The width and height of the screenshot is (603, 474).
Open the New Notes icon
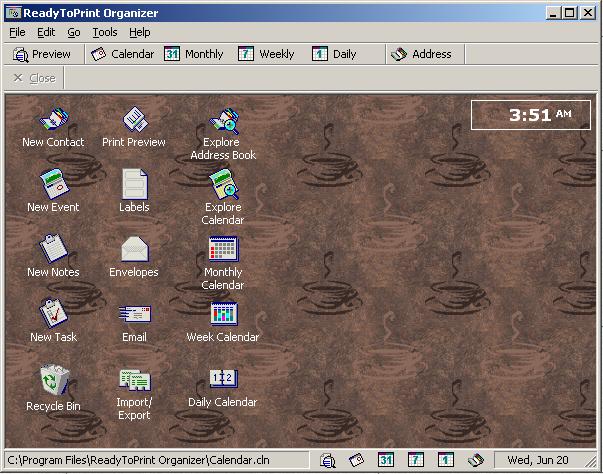53,256
